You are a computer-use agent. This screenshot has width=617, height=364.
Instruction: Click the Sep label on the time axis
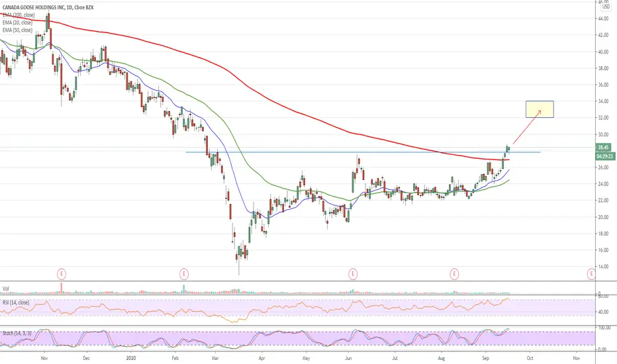point(485,358)
